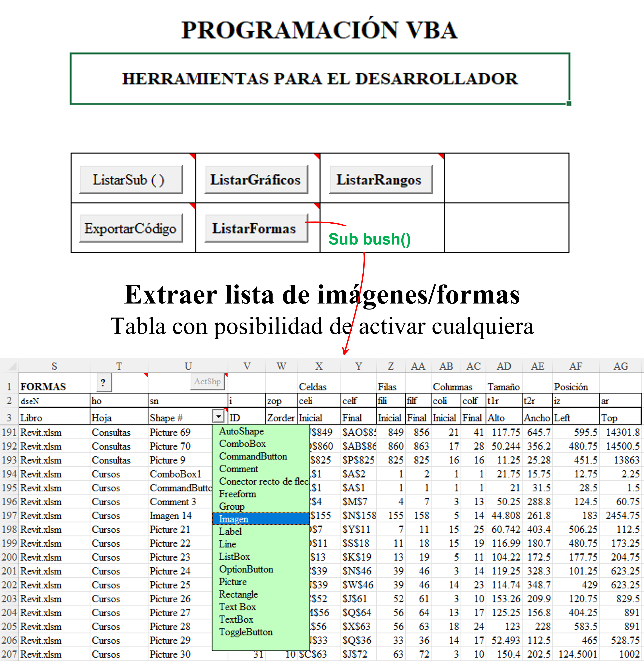The image size is (644, 661).
Task: Open the Shape # filter dropdown arrow
Action: pos(218,416)
